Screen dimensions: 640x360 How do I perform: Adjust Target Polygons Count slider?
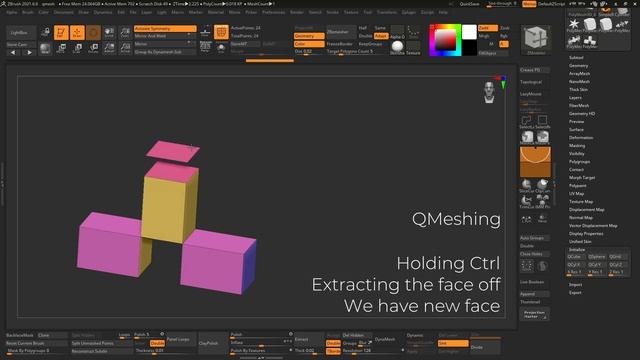click(356, 52)
